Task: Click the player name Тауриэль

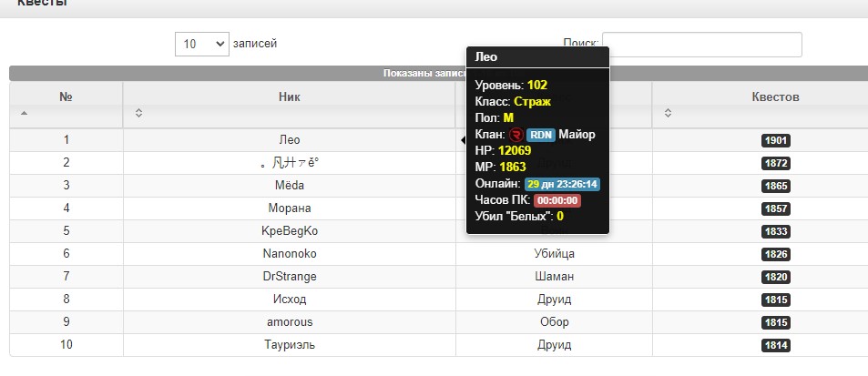Action: click(x=289, y=345)
